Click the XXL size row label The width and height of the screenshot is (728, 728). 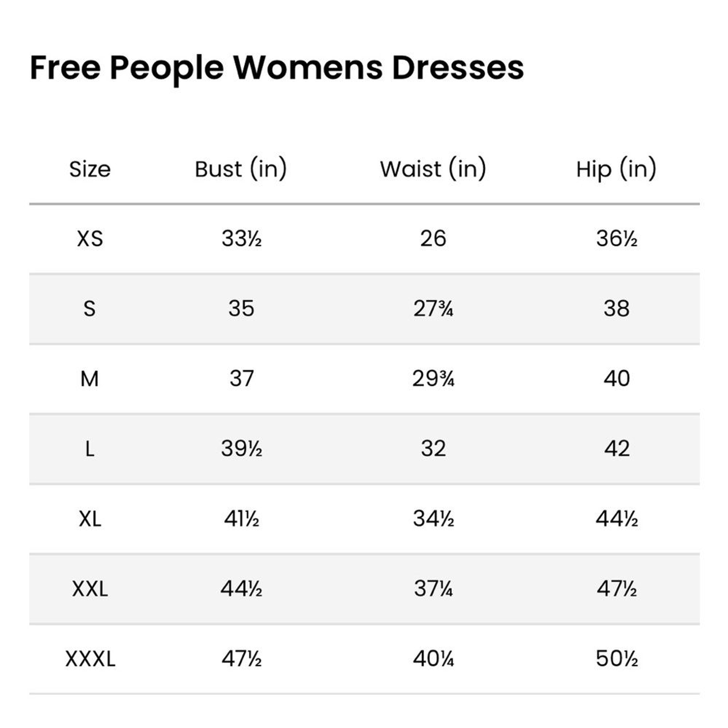coord(90,589)
